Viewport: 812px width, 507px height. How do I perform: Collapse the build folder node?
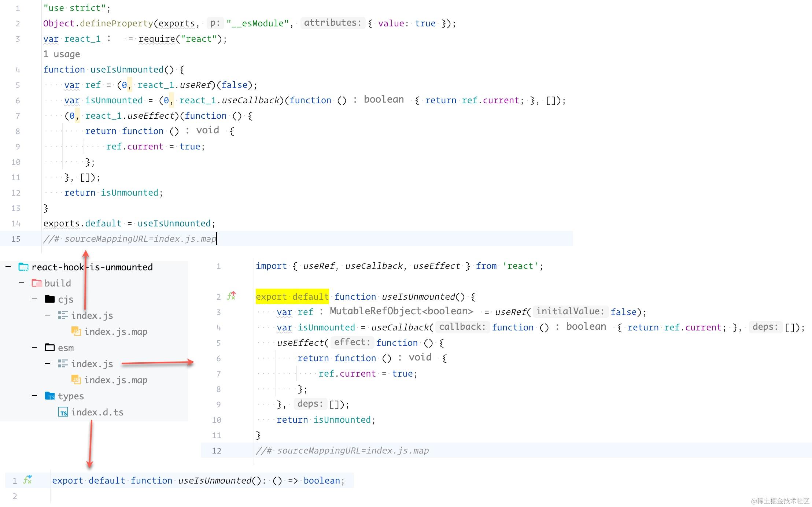point(21,283)
